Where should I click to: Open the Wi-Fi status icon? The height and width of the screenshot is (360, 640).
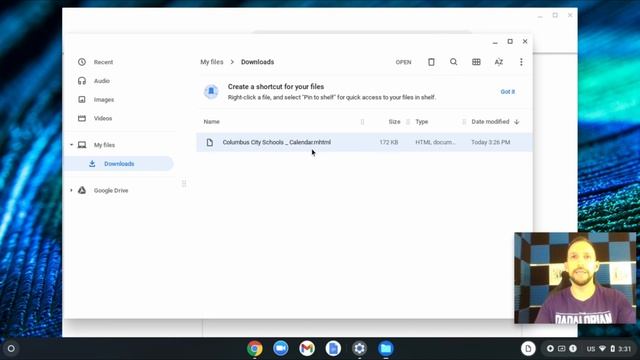pos(602,349)
